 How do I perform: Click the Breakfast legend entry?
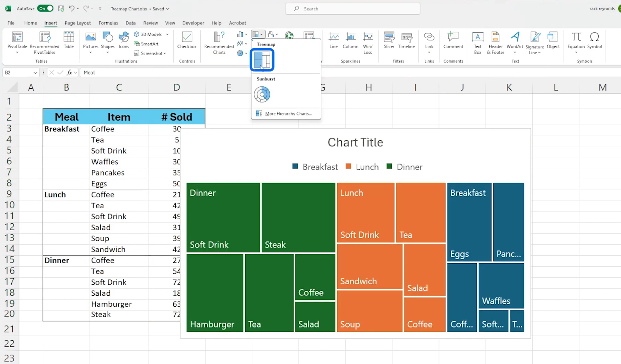pyautogui.click(x=315, y=167)
